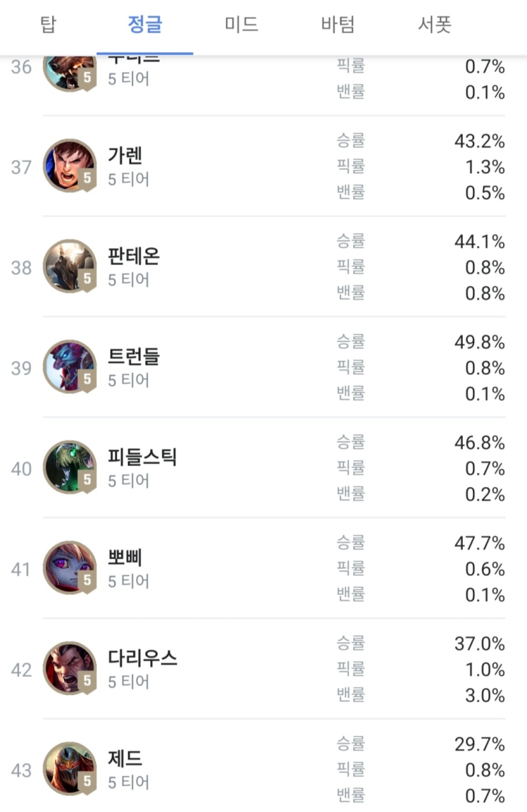This screenshot has width=527, height=812.
Task: Open Garen champion portrait icon
Action: point(69,166)
